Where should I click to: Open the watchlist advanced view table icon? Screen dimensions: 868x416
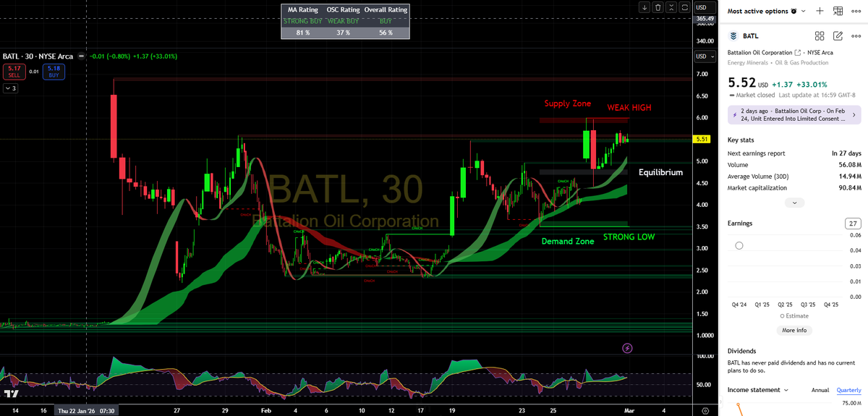(838, 11)
